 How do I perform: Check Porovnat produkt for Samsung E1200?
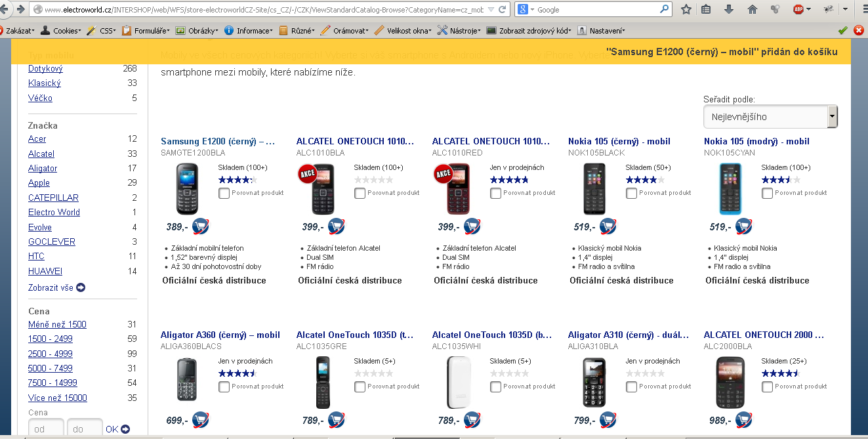[x=224, y=193]
